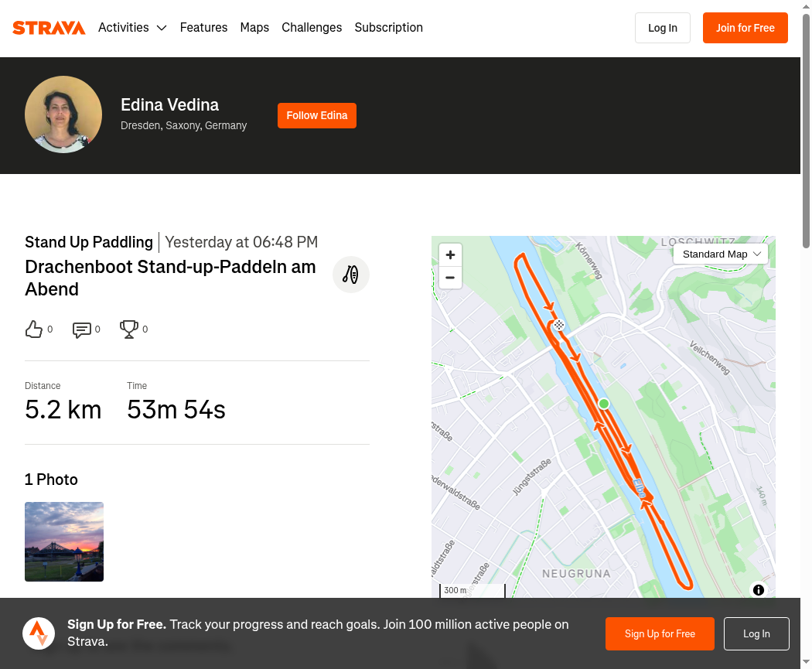Click the trophy achievements icon
This screenshot has height=669, width=812.
(x=128, y=329)
